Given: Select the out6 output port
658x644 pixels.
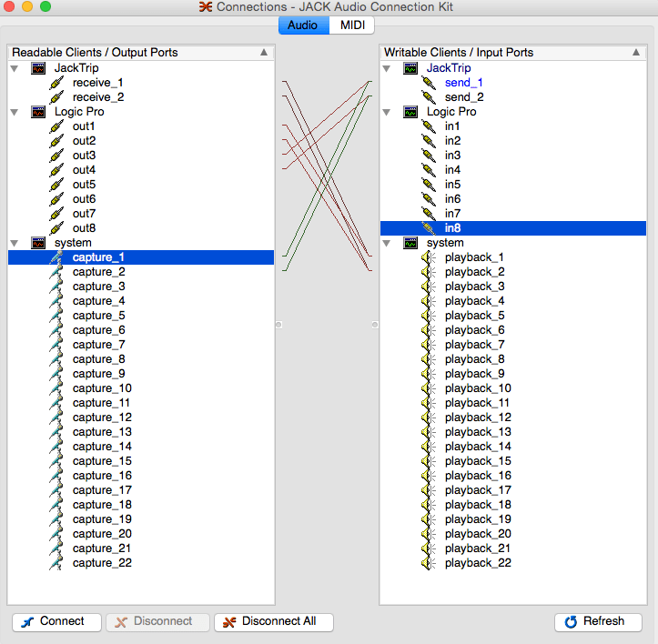Looking at the screenshot, I should 84,199.
